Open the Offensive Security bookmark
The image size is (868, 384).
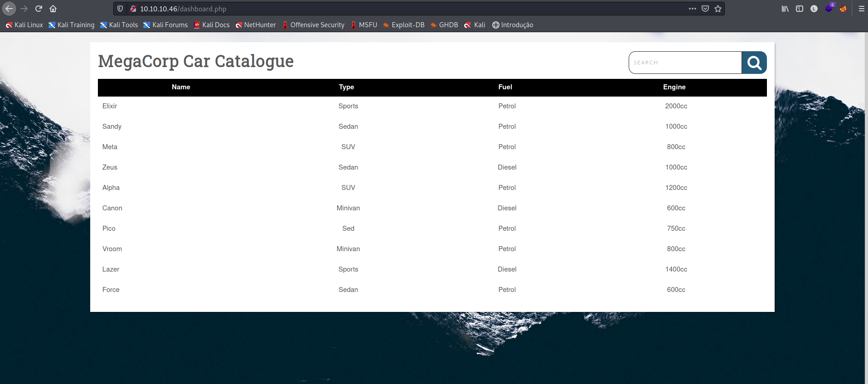coord(313,25)
